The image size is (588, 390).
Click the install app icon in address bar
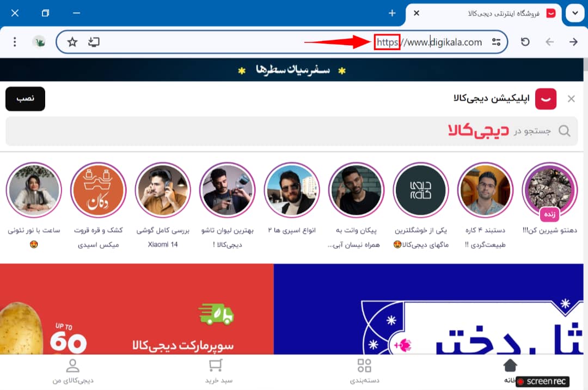point(94,42)
